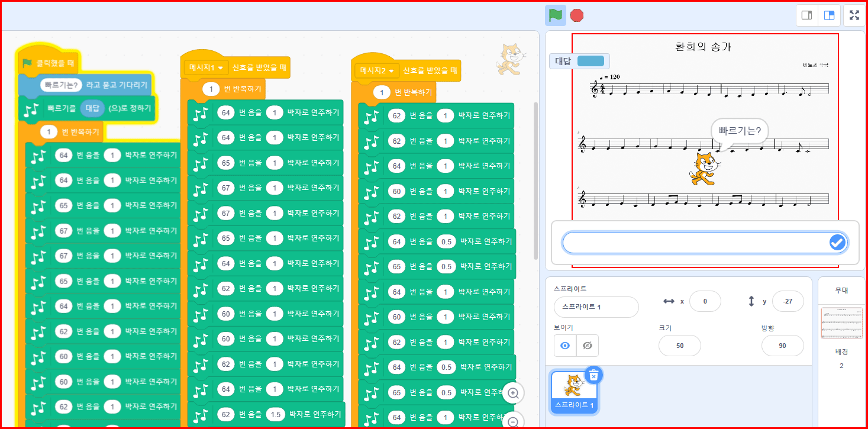Click flag icon on the 클릭했을 때 hat block
The width and height of the screenshot is (868, 429).
click(27, 63)
